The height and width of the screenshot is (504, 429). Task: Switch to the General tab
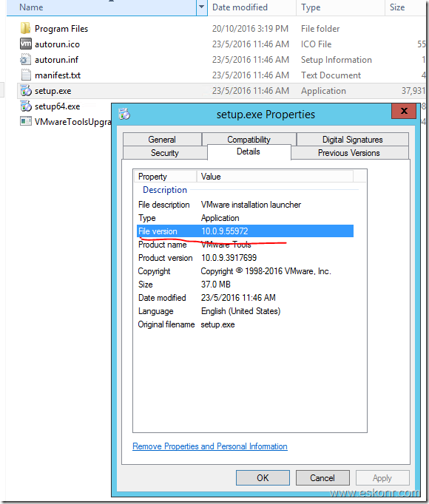pyautogui.click(x=162, y=140)
